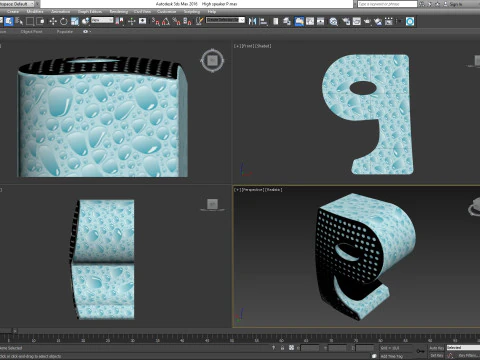The width and height of the screenshot is (480, 360).
Task: Open the Material Editor
Action: tap(333, 21)
